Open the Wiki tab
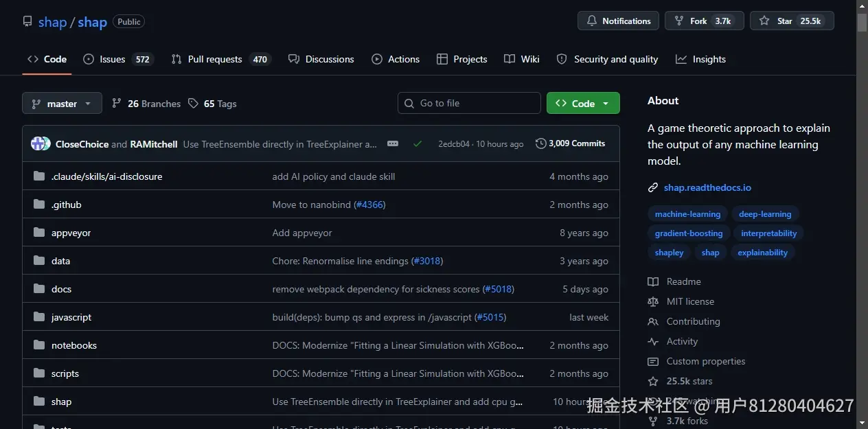 tap(522, 59)
